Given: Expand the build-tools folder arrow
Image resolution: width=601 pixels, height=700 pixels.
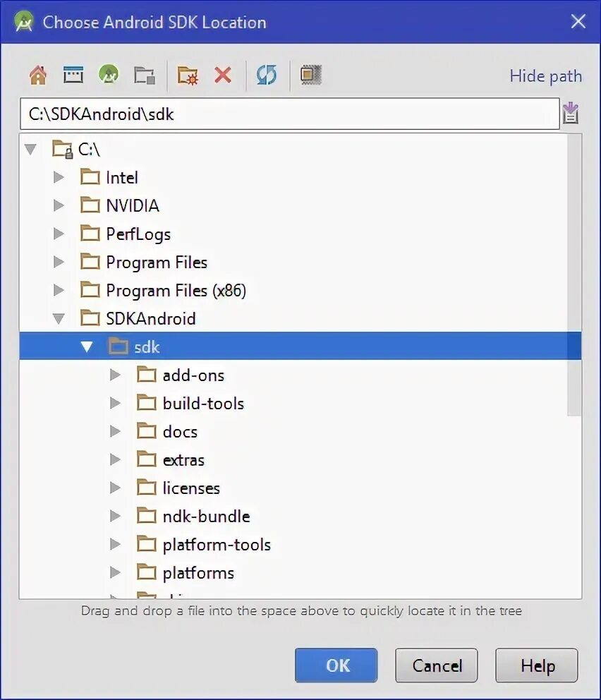Looking at the screenshot, I should (115, 403).
